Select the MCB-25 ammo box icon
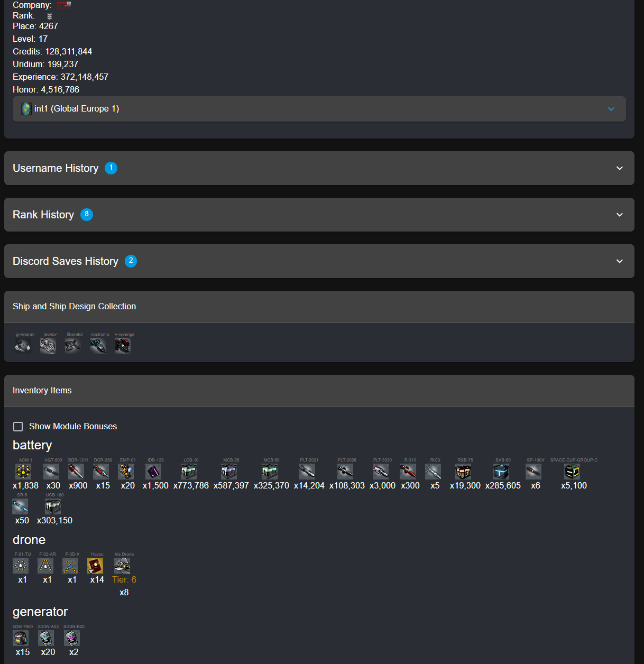 coord(229,472)
